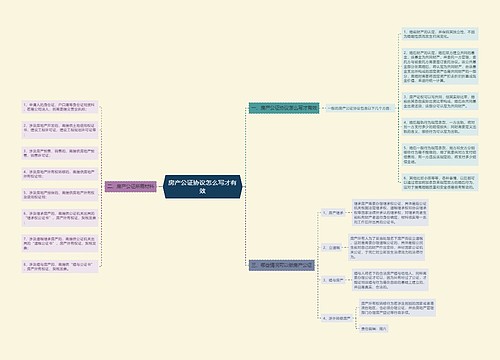Click the description box beside 2、立遗嘱
This screenshot has height=360, width=500.
pos(387,248)
